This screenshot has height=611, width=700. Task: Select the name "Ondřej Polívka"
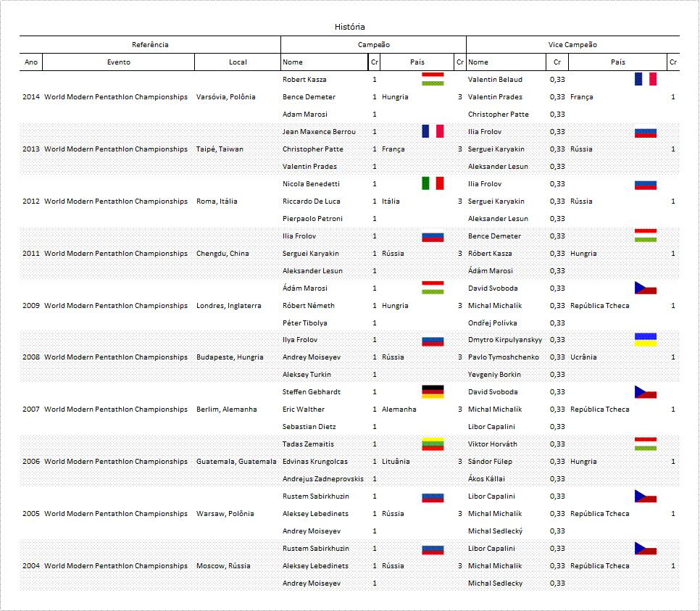coord(493,323)
